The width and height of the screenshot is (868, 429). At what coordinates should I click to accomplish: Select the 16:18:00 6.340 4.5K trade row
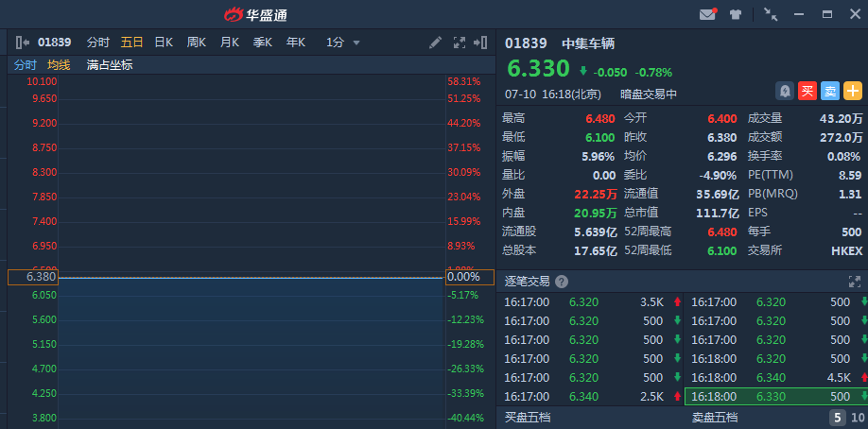776,378
